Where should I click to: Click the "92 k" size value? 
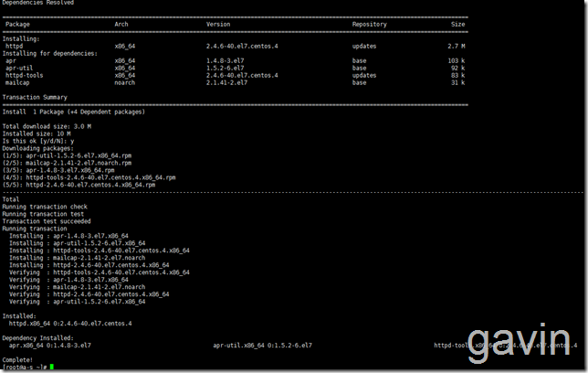pyautogui.click(x=457, y=69)
